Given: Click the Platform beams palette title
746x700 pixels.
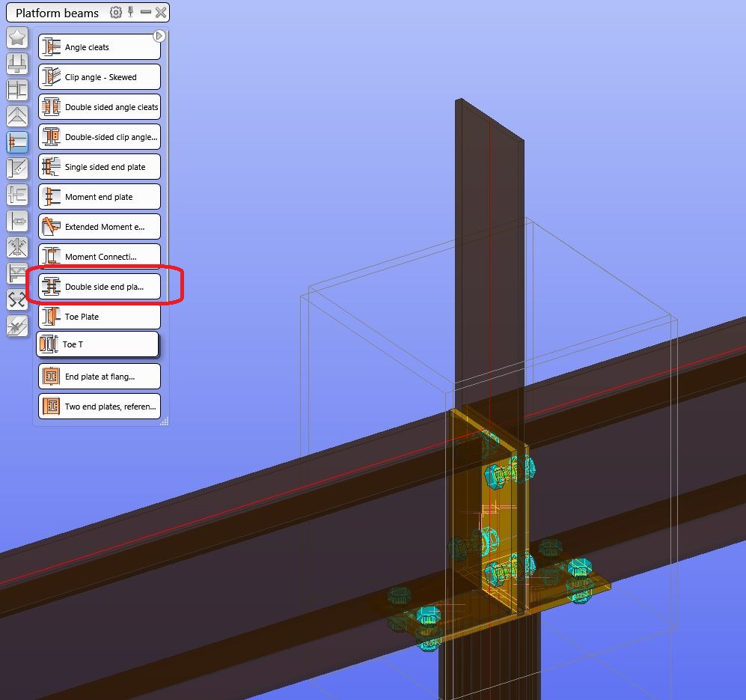Looking at the screenshot, I should click(57, 13).
